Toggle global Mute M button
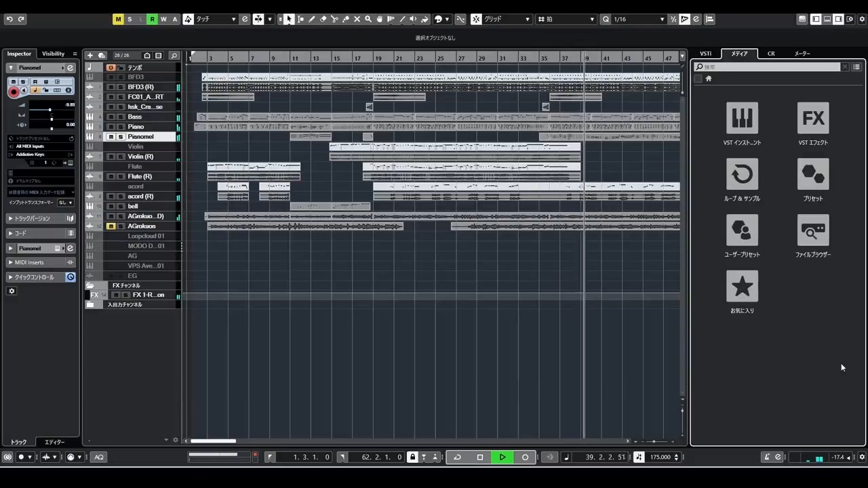The height and width of the screenshot is (488, 868). 118,19
